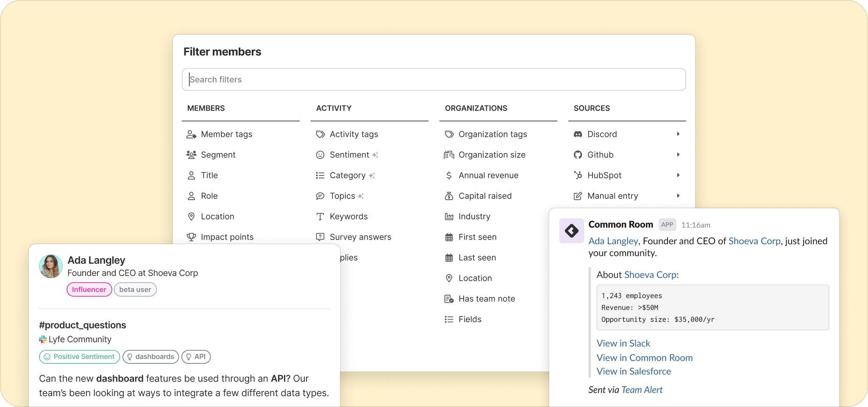Click the Discord icon in Sources
Viewport: 868px width, 407px height.
[x=578, y=134]
